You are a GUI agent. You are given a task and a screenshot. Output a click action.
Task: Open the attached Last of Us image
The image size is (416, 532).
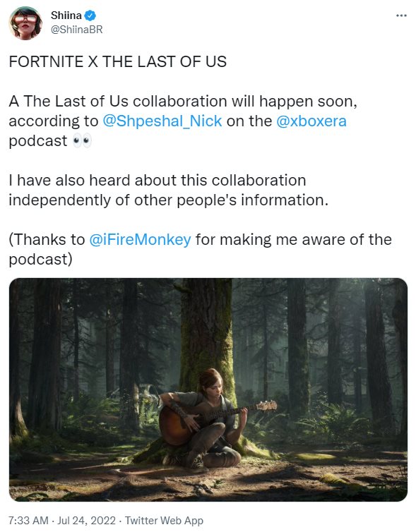click(x=208, y=389)
